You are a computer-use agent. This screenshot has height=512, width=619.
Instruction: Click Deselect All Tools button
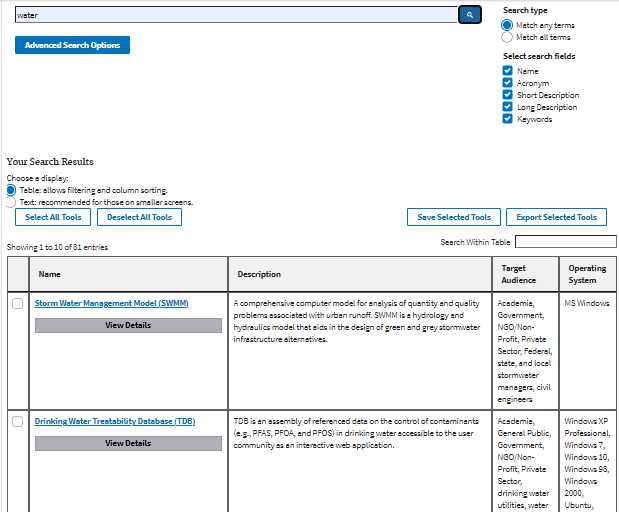tap(139, 217)
